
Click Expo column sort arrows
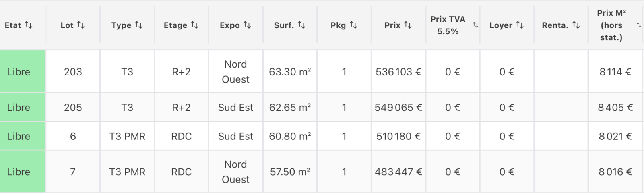click(x=247, y=25)
